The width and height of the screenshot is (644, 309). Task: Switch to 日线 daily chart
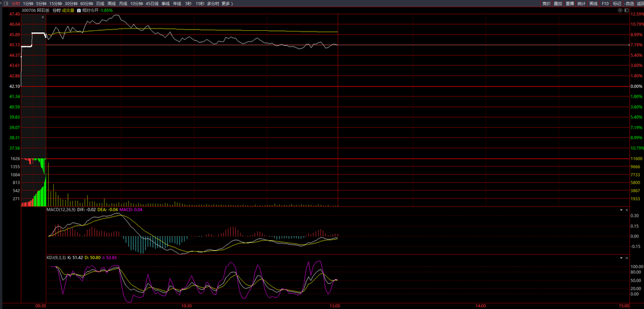(x=100, y=3)
